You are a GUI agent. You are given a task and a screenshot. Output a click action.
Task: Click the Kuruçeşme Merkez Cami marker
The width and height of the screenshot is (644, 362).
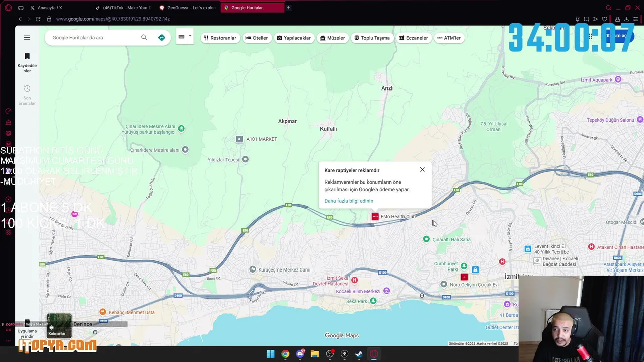click(253, 269)
